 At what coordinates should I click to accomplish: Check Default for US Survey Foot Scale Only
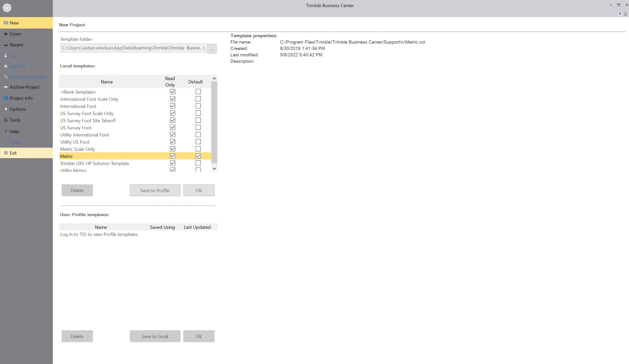pyautogui.click(x=198, y=113)
